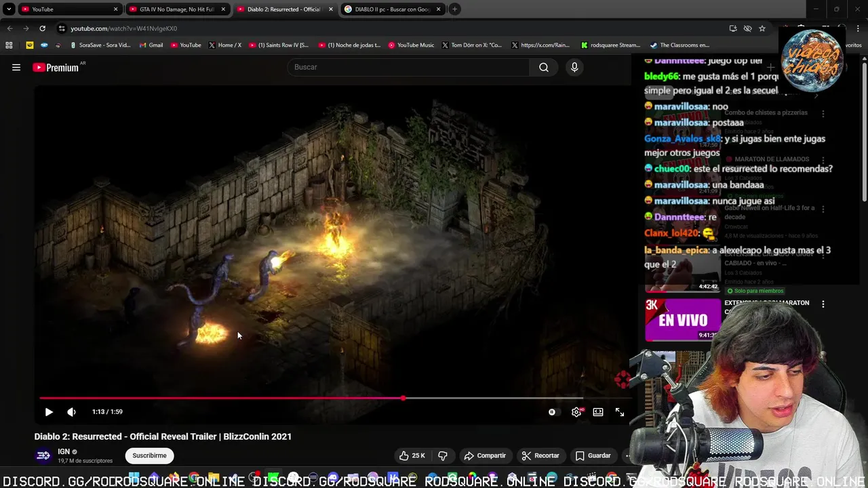Play the paused trailer video

[x=49, y=411]
